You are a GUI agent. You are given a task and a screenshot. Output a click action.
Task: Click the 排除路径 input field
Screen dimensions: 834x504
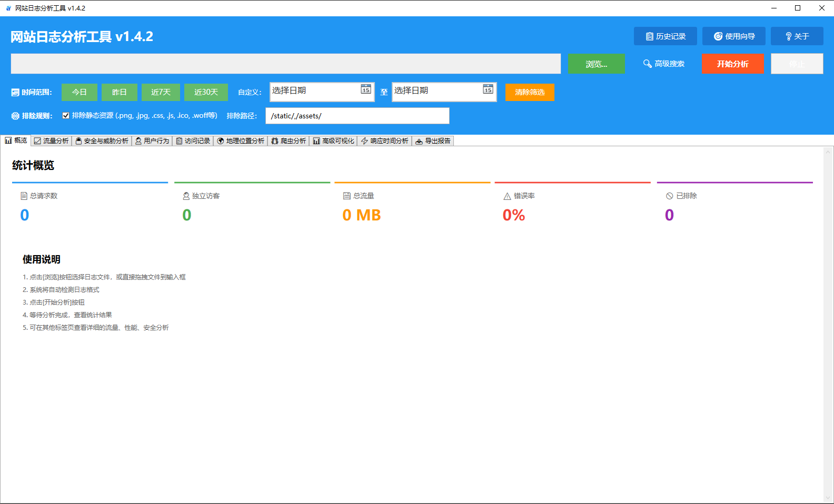click(x=357, y=116)
